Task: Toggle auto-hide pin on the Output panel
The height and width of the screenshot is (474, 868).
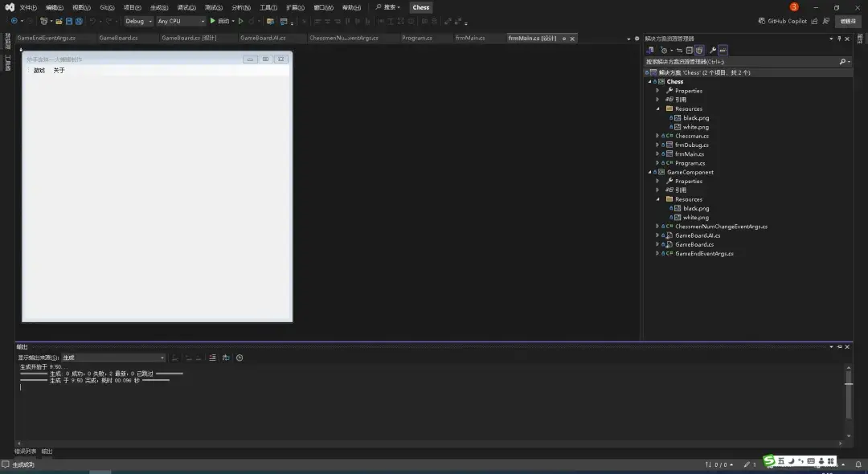Action: click(x=838, y=346)
